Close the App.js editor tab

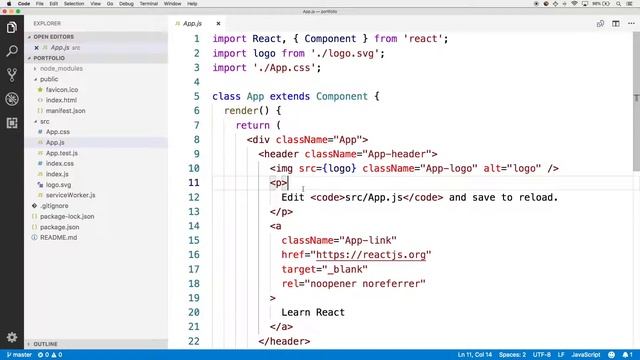click(218, 24)
